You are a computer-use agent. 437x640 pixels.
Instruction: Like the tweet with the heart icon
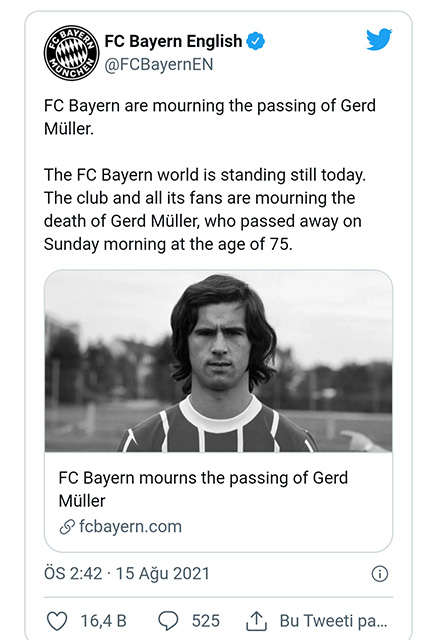(57, 621)
